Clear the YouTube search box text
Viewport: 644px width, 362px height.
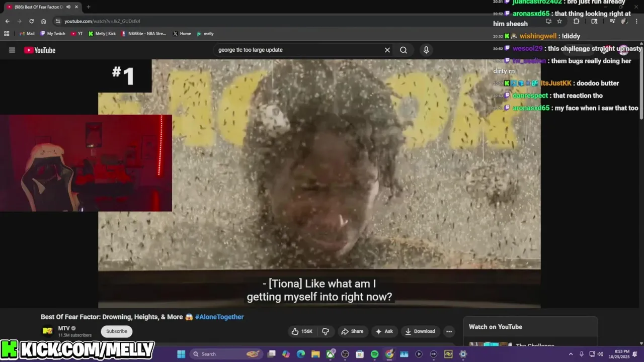(387, 50)
